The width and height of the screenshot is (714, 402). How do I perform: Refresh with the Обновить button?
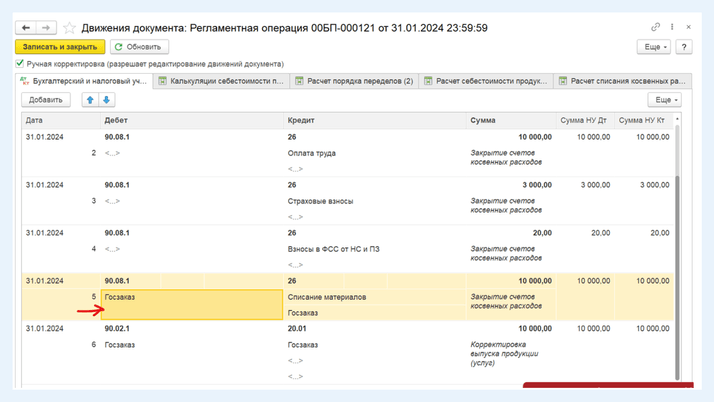pos(139,47)
